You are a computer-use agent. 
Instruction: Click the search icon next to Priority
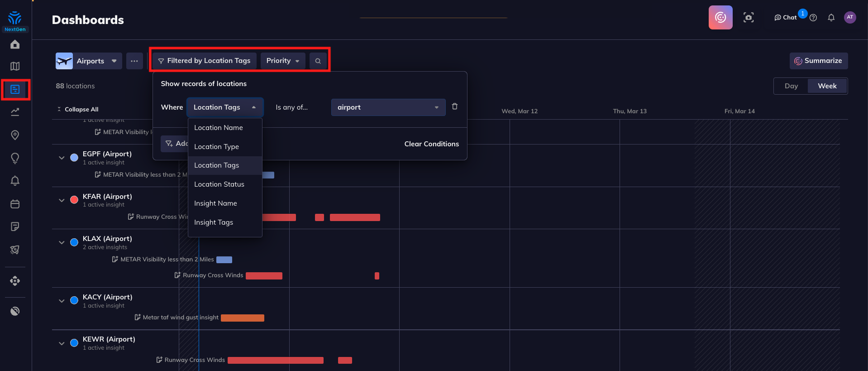318,61
